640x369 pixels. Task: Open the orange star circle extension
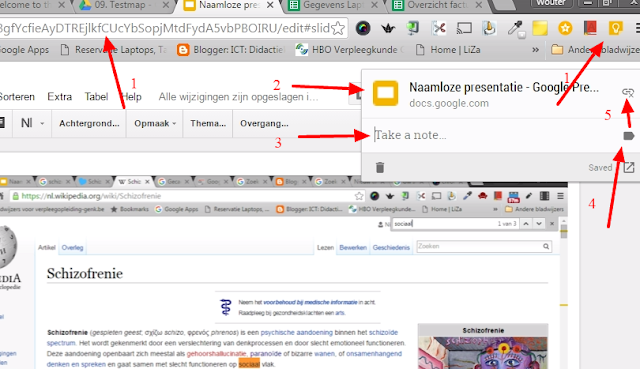tap(565, 28)
